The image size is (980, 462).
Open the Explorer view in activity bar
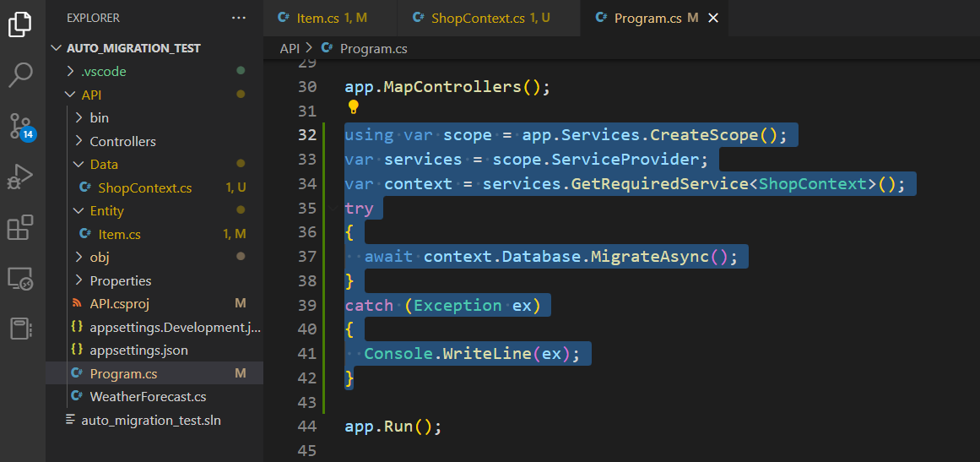coord(20,23)
